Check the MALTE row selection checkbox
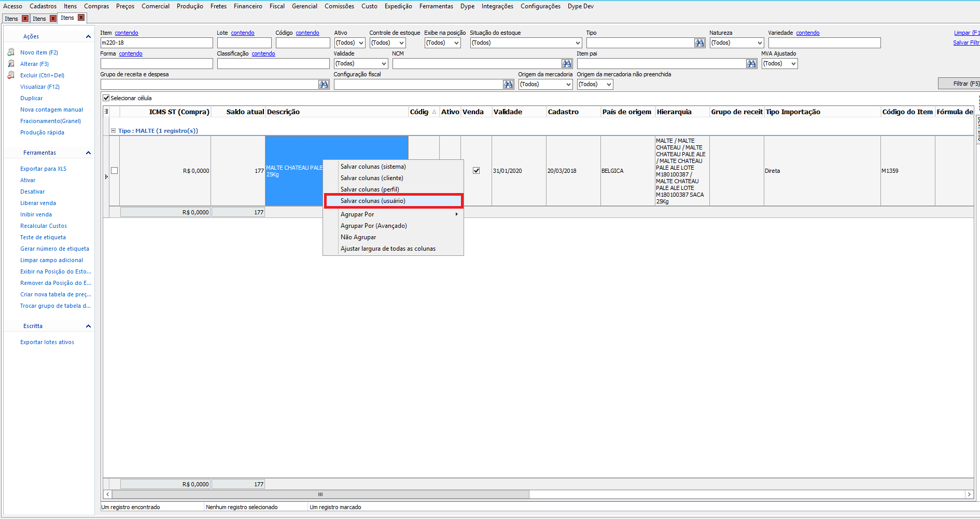The width and height of the screenshot is (980, 519). tap(115, 171)
